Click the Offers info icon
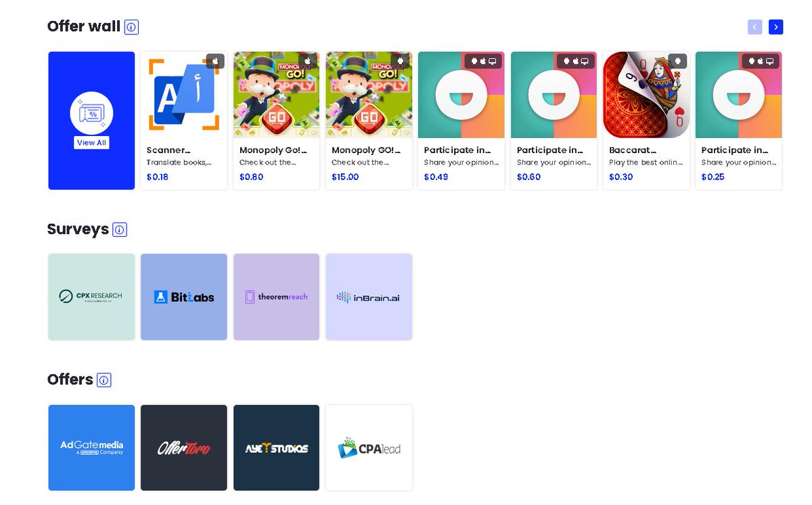 tap(104, 380)
